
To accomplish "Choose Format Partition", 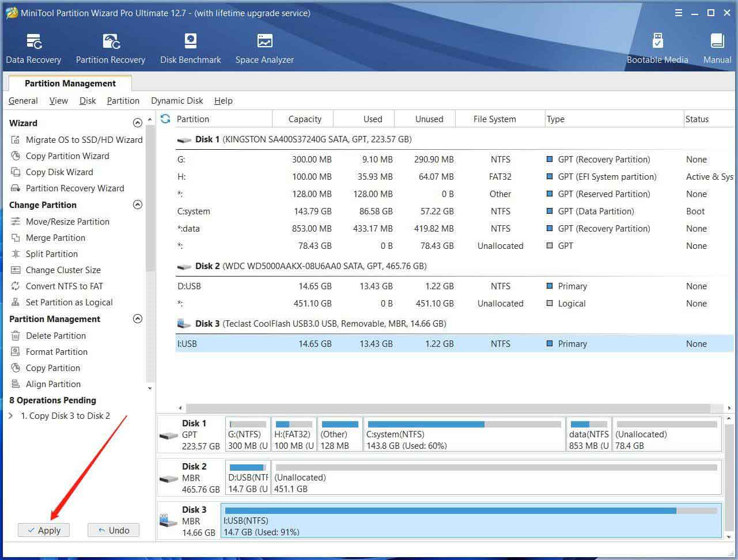I will (x=49, y=351).
